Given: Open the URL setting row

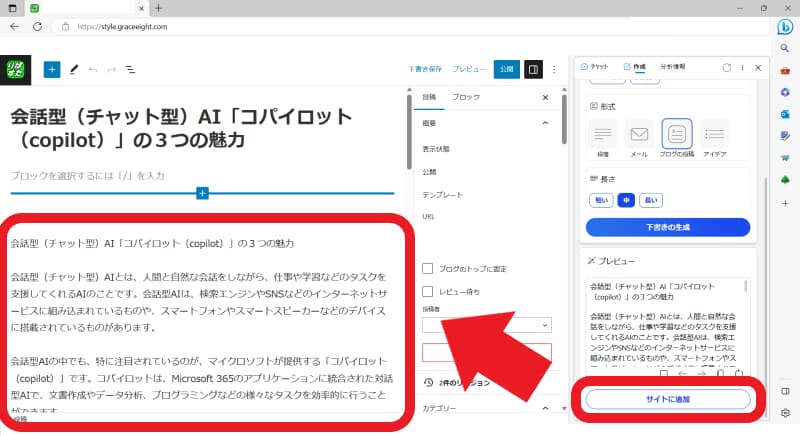Looking at the screenshot, I should click(x=428, y=216).
